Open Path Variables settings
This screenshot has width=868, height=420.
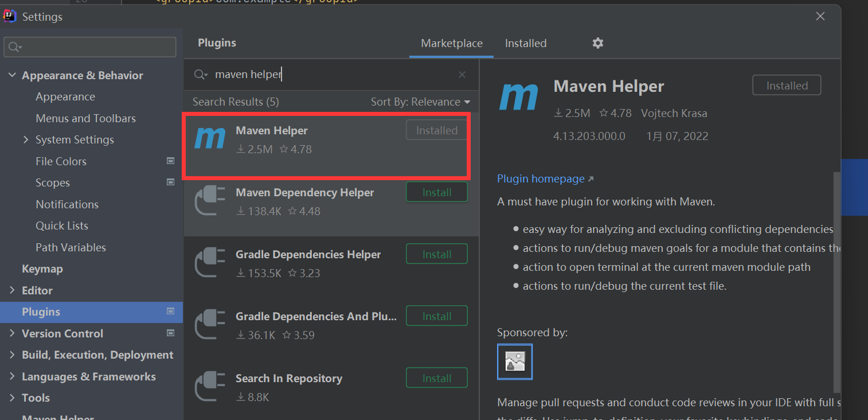[x=71, y=247]
